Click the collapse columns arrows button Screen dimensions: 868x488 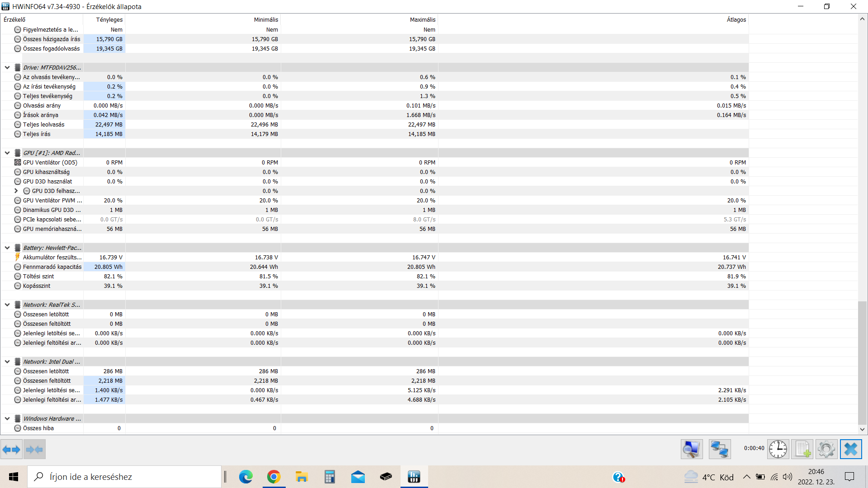[34, 450]
